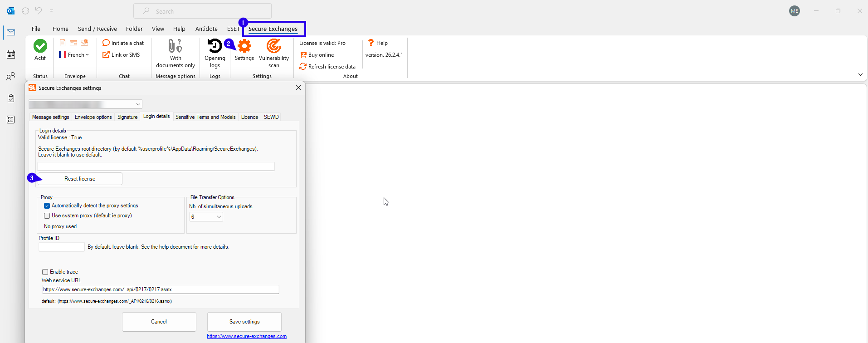Open the SEWD tab
Screen dimensions: 868x343
click(271, 117)
